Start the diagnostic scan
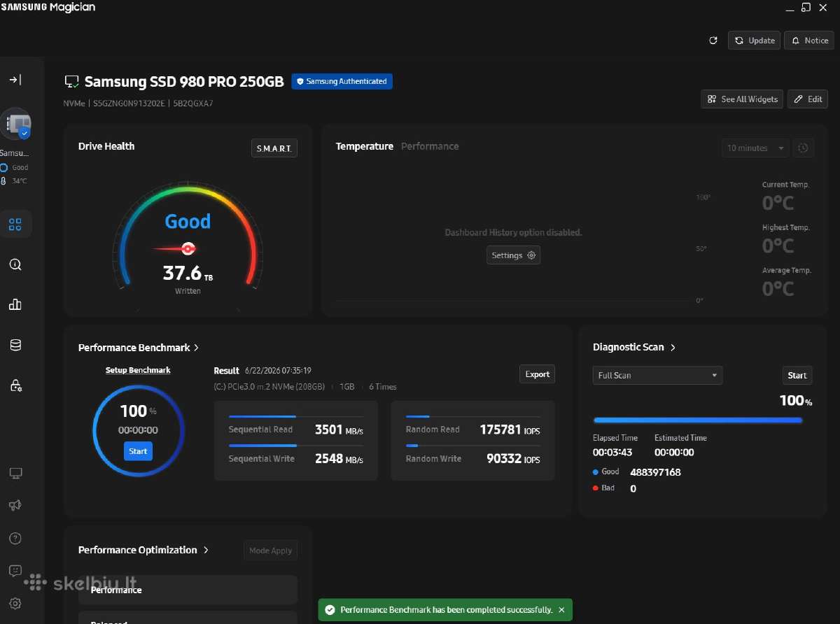This screenshot has height=624, width=840. click(x=797, y=376)
